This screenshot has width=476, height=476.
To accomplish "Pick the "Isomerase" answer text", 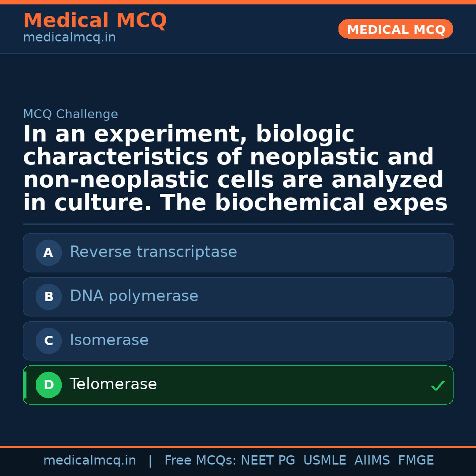I will coord(109,340).
